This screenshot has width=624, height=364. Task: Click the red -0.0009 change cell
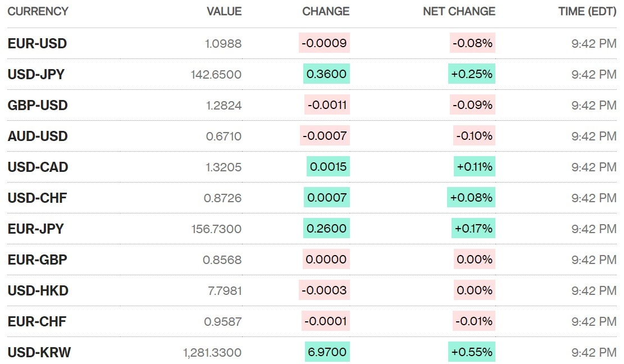[x=324, y=43]
